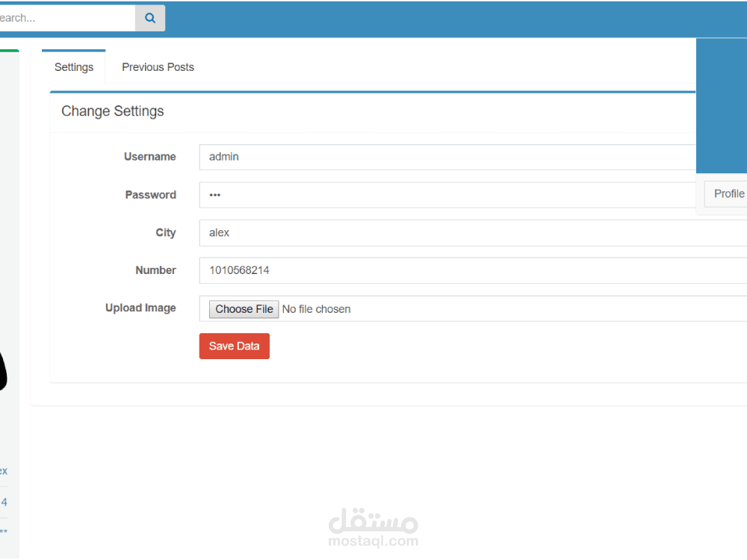Focus the search text box
Viewport: 747px width, 560px height.
click(x=67, y=18)
